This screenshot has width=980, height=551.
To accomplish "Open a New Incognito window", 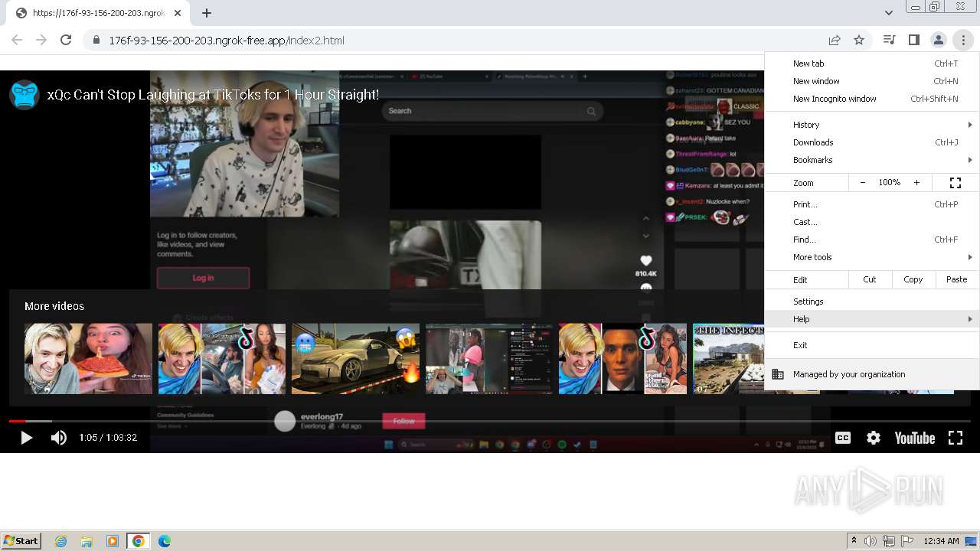I will click(872, 99).
